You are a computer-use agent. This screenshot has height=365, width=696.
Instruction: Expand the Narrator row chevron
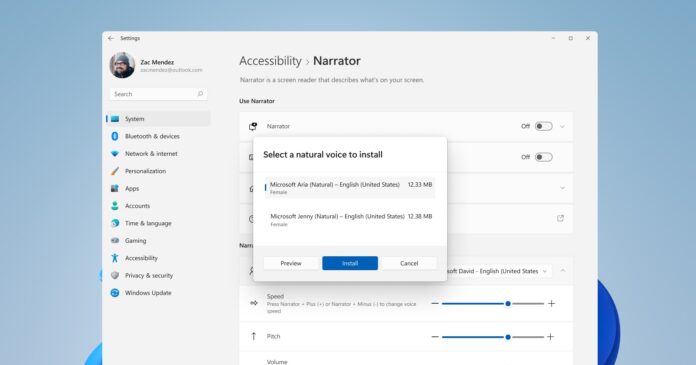(x=562, y=127)
